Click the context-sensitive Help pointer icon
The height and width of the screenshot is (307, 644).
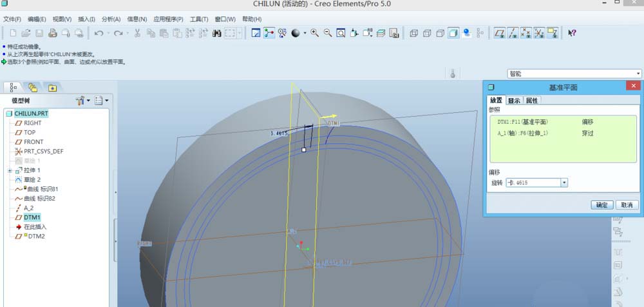click(572, 33)
